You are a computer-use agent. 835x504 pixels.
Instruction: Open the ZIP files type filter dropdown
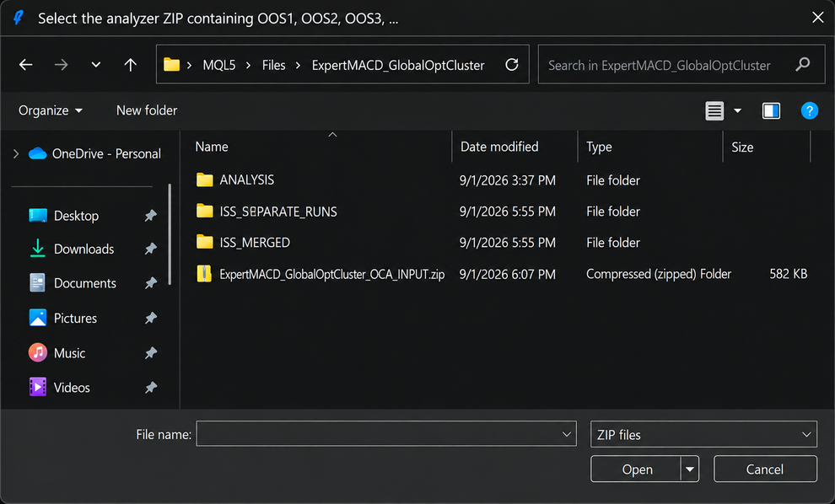click(703, 434)
